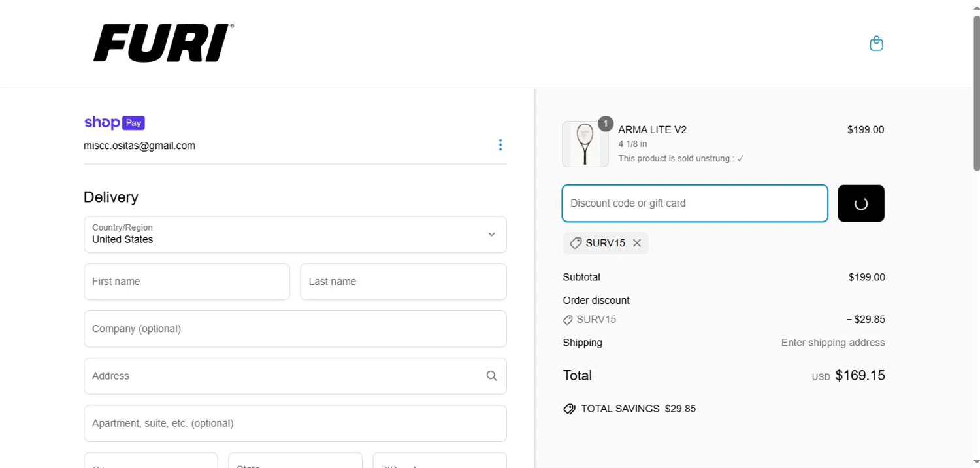Screen dimensions: 980x468
Task: Click the FURI logo
Action: click(163, 43)
